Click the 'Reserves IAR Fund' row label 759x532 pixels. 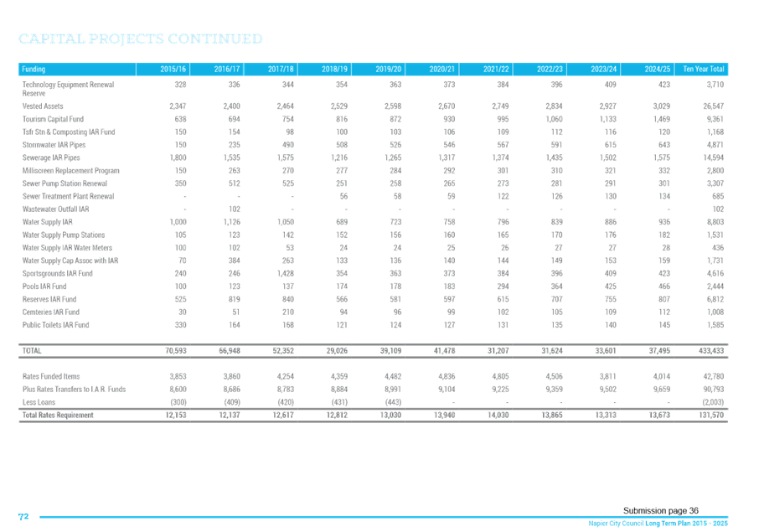tap(49, 299)
